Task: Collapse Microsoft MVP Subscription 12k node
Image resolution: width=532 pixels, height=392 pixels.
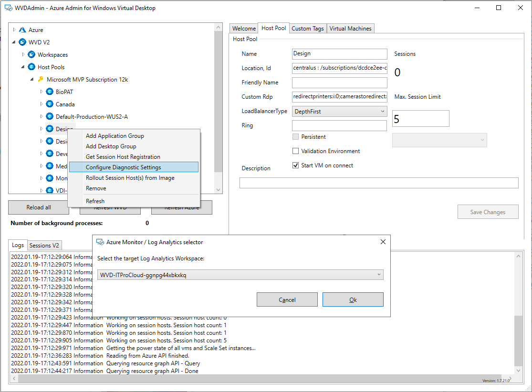Action: (x=32, y=79)
